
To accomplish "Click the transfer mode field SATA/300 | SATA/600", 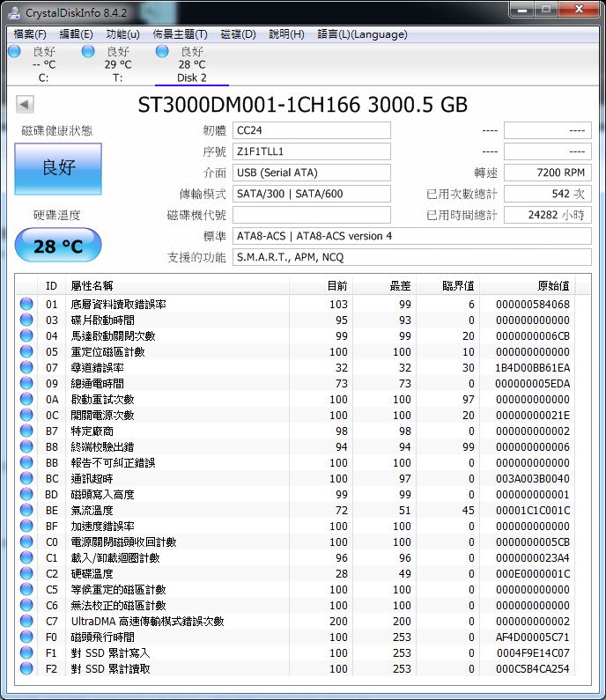I will (311, 194).
